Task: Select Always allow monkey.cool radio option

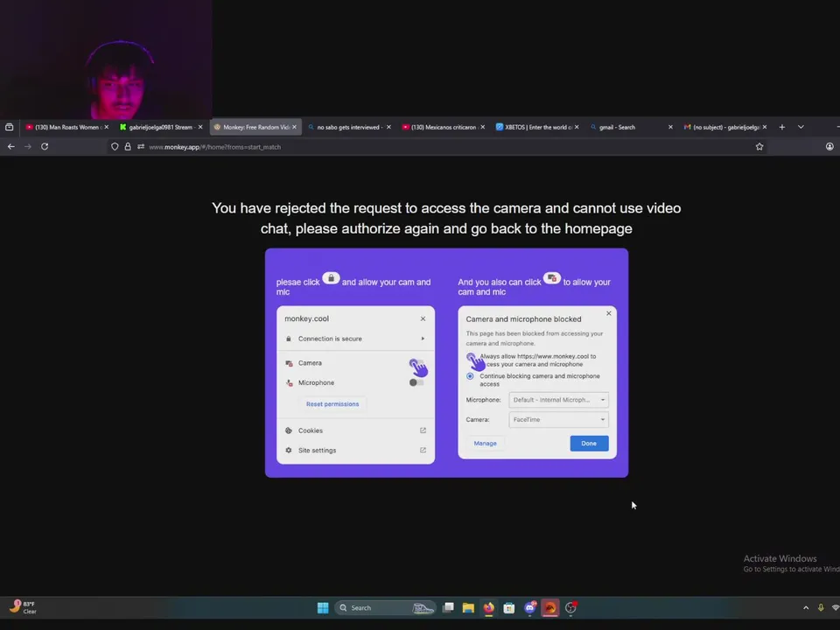Action: click(471, 357)
